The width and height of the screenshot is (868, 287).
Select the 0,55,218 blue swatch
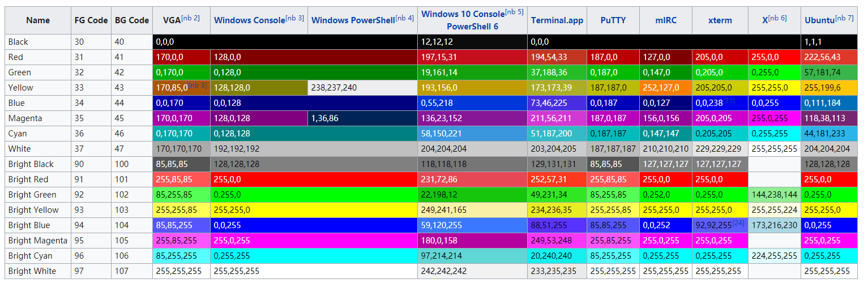472,103
